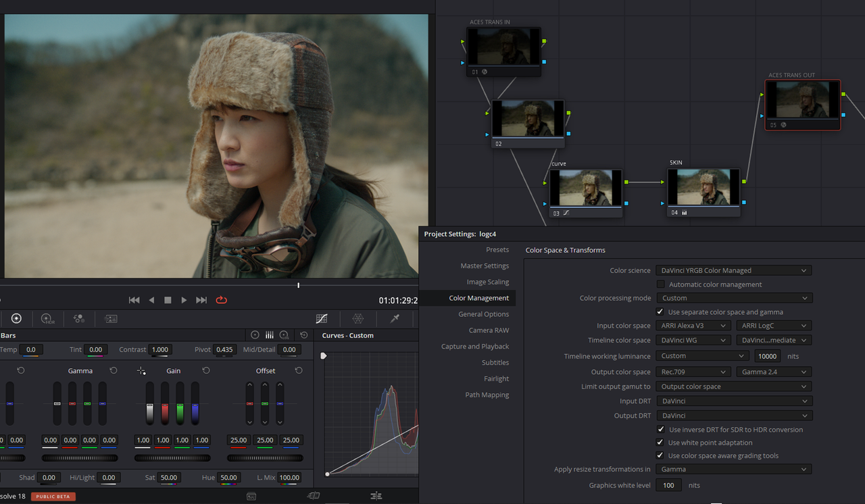Screen dimensions: 865x504
Task: Open the Curves palette icon
Action: click(x=322, y=318)
